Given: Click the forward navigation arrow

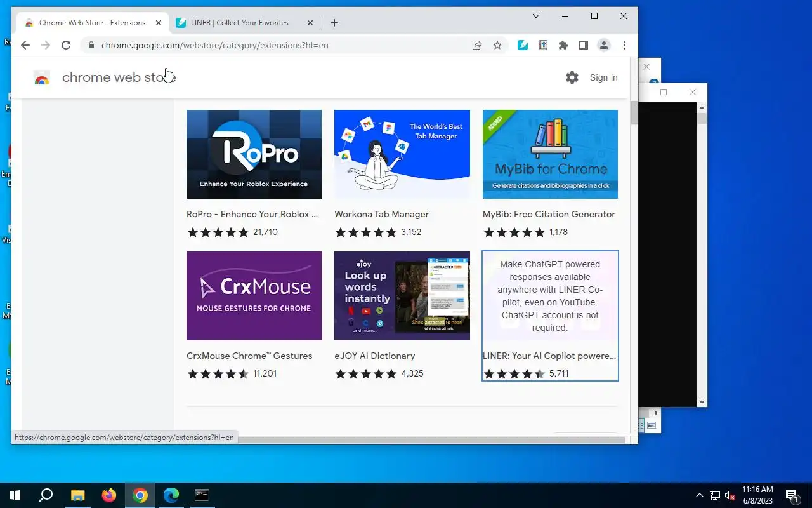Looking at the screenshot, I should point(46,45).
